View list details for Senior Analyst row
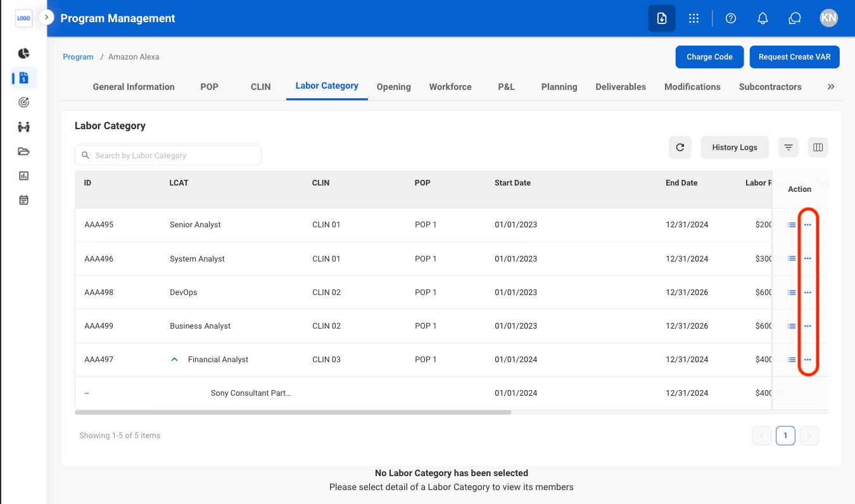 (792, 225)
